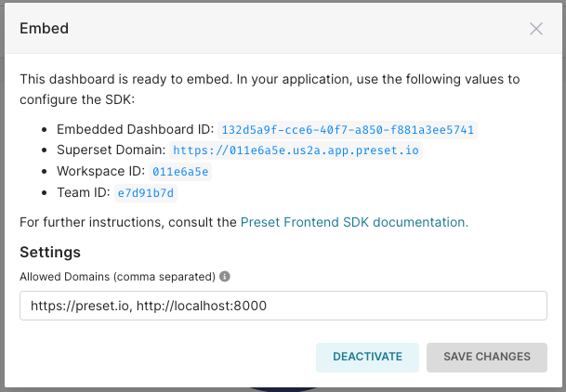Click the 'Superset Domain:' label text
This screenshot has height=392, width=566.
112,150
